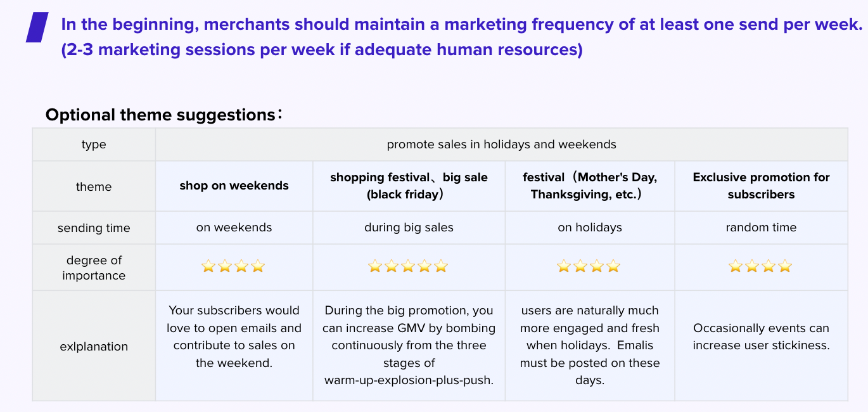
Task: Click "Exclusive promotion for subscribers" theme cell
Action: point(761,186)
